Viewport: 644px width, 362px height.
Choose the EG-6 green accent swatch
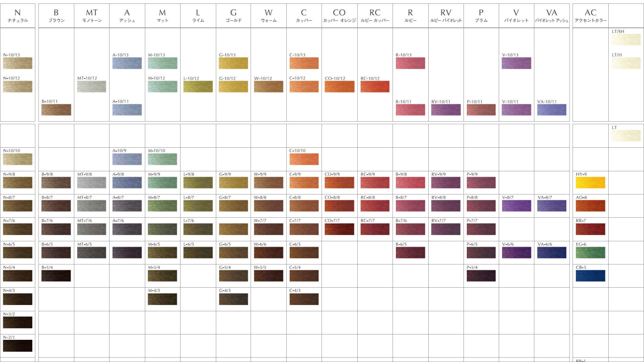pyautogui.click(x=590, y=252)
